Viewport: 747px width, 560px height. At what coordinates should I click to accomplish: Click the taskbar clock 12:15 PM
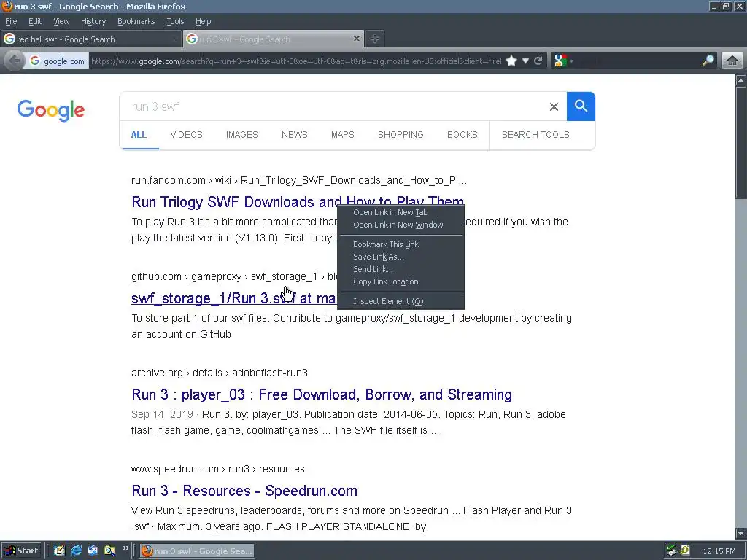pos(719,551)
